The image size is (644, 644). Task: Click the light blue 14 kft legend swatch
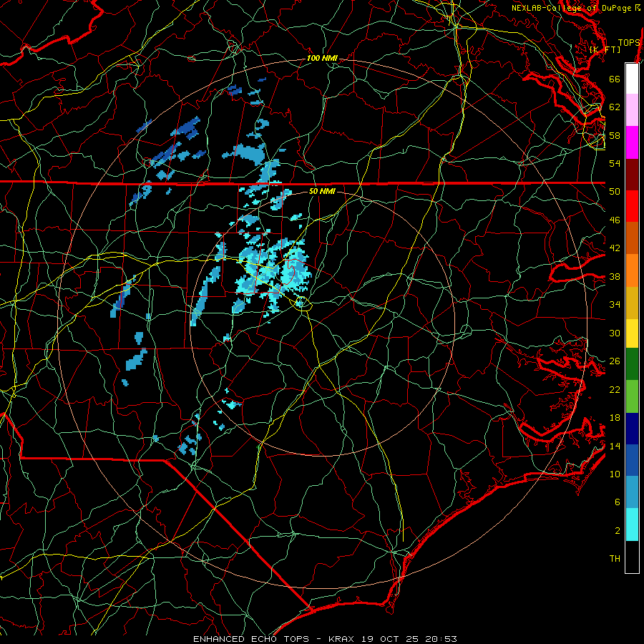(x=632, y=492)
